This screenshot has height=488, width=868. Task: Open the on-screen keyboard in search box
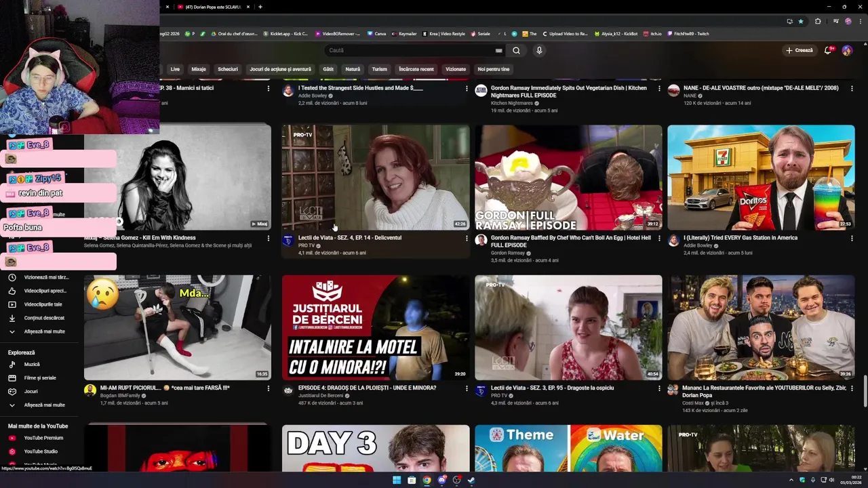click(499, 50)
